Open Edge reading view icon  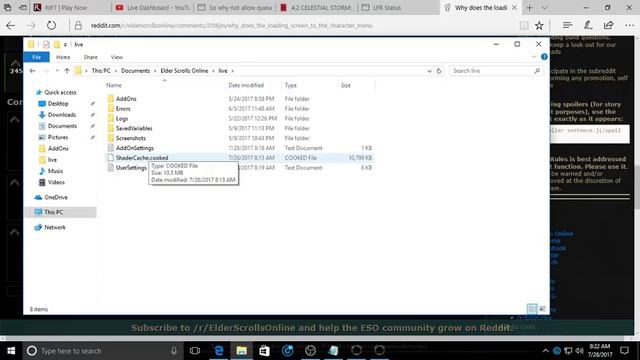(524, 26)
